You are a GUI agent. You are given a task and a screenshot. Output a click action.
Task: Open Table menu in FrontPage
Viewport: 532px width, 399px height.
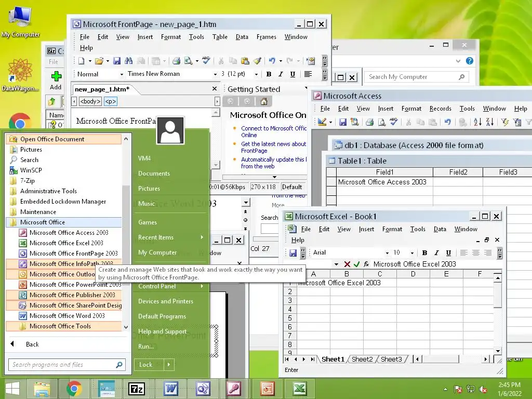coord(220,37)
